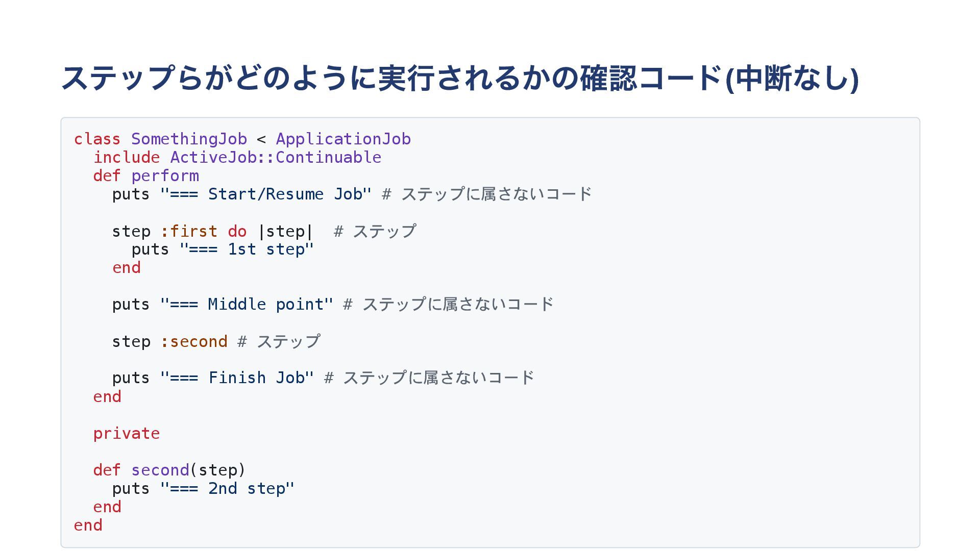980x551 pixels.
Task: Click the "=== Start/Resume Job" string
Action: (265, 194)
